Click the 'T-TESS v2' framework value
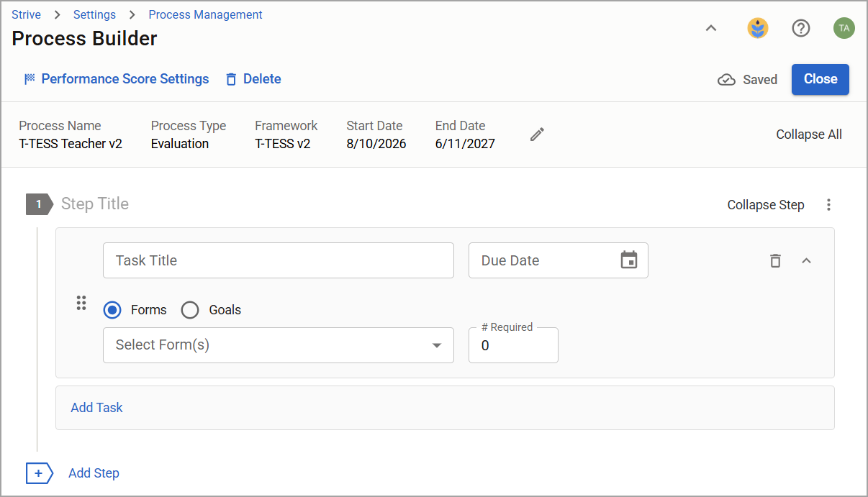Viewport: 868px width, 497px height. (283, 144)
